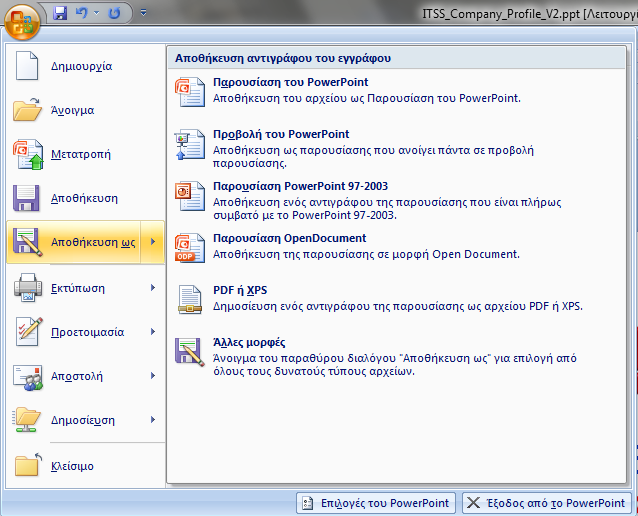Click the Παρουσίαση του PowerPoint file icon

(x=190, y=92)
